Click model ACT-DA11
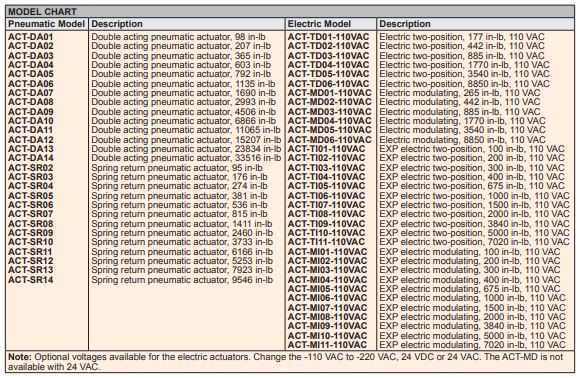Screen dimensions: 581x378 pyautogui.click(x=31, y=130)
